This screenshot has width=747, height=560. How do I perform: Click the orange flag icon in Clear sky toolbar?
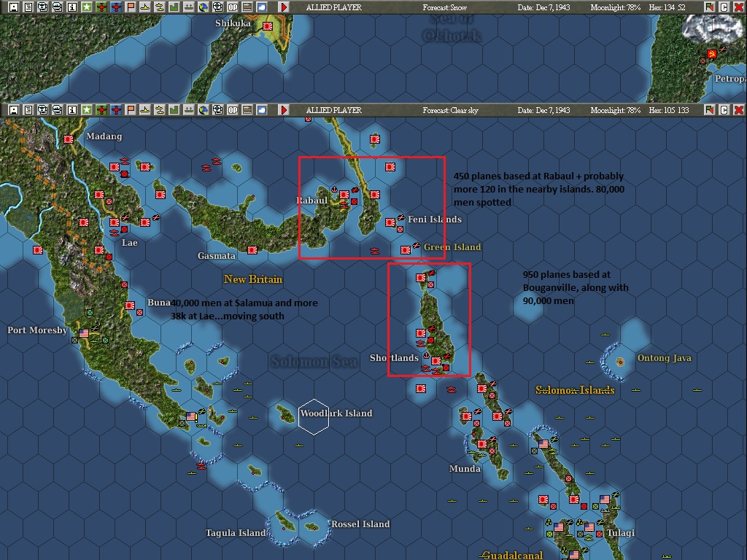point(131,110)
